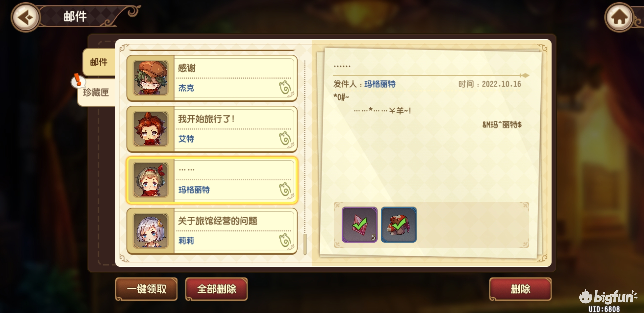
Task: Click the back arrow icon
Action: point(25,17)
